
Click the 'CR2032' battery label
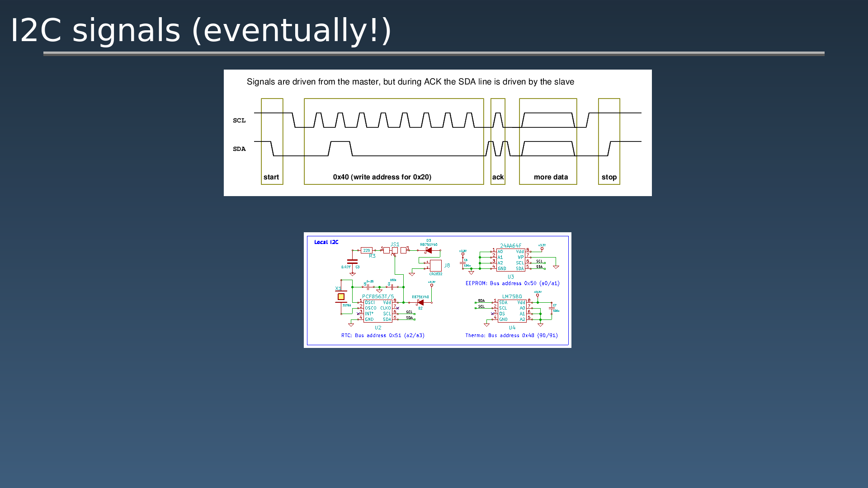[x=436, y=274]
